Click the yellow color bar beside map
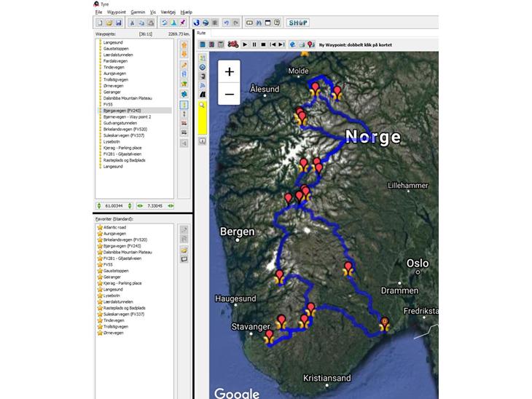This screenshot has width=532, height=399. [202, 122]
